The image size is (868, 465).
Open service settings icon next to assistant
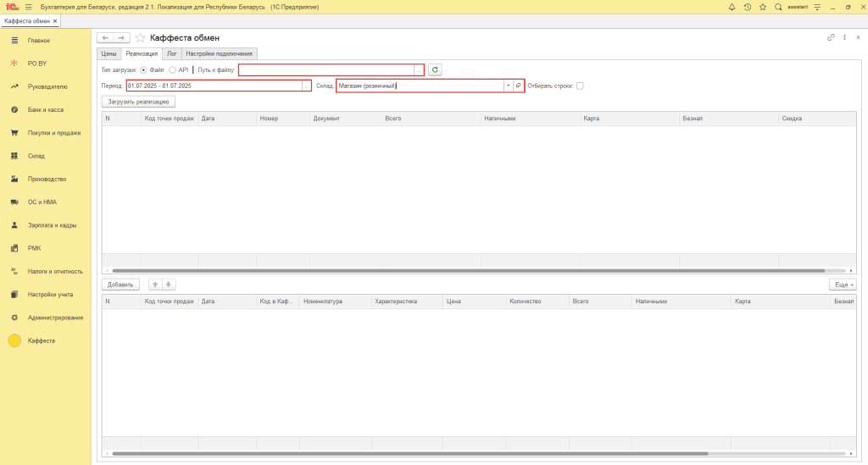pyautogui.click(x=817, y=7)
